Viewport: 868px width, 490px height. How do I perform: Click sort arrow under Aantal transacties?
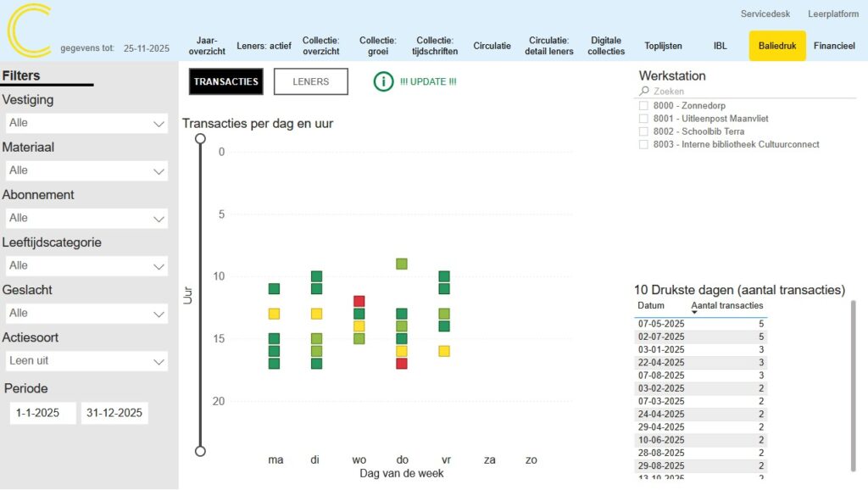[x=695, y=313]
